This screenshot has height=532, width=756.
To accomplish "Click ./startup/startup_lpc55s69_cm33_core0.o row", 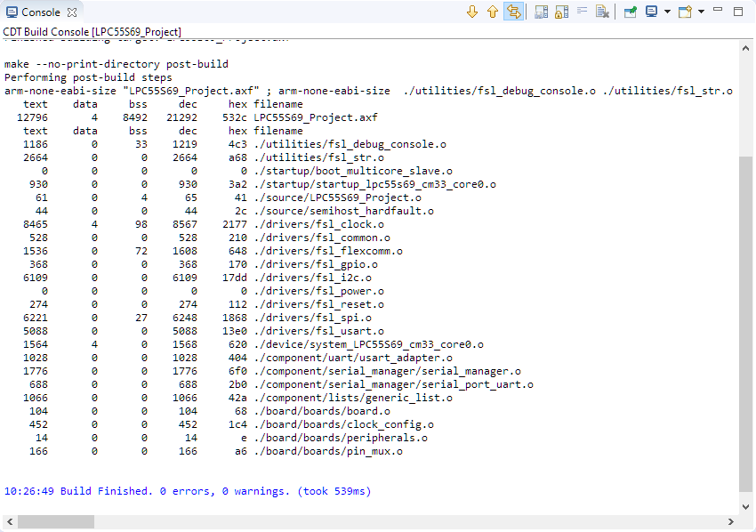I will pyautogui.click(x=374, y=184).
